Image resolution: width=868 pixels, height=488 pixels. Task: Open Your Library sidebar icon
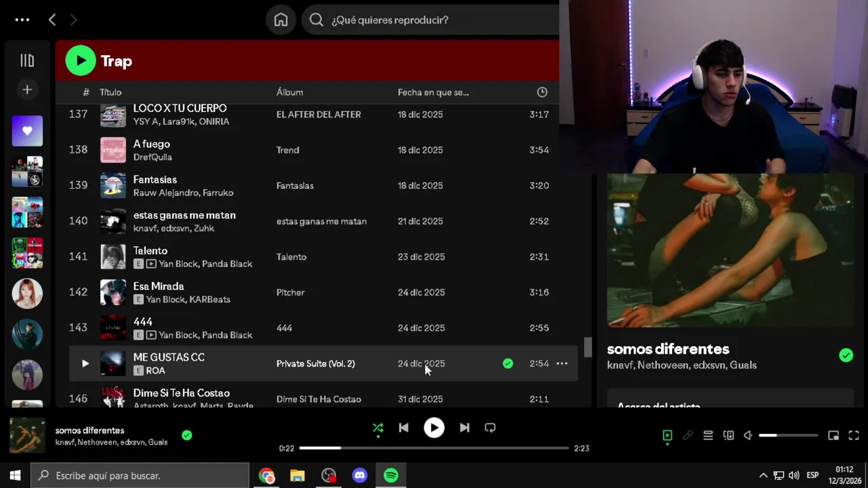(x=27, y=61)
